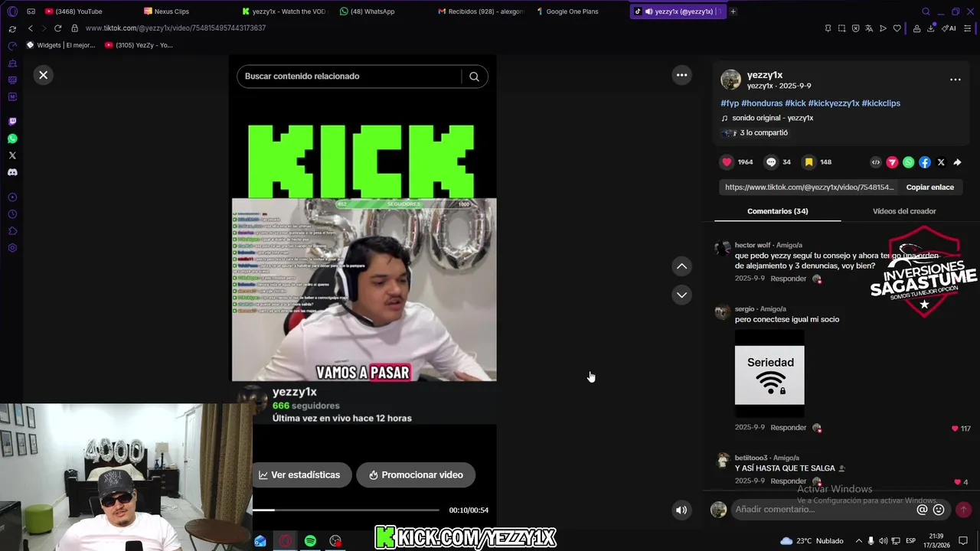Like sergio's comment with 117 hearts
This screenshot has width=980, height=551.
tap(955, 429)
